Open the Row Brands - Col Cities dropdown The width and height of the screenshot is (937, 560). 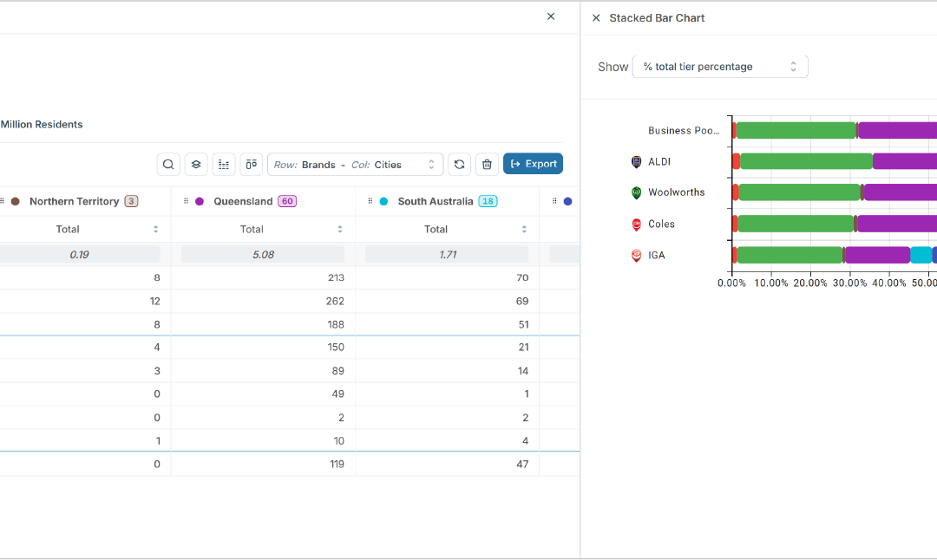355,164
